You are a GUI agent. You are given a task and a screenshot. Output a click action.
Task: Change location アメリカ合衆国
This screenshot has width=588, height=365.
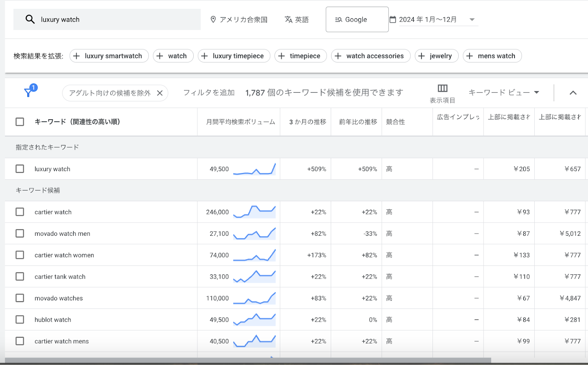point(239,19)
